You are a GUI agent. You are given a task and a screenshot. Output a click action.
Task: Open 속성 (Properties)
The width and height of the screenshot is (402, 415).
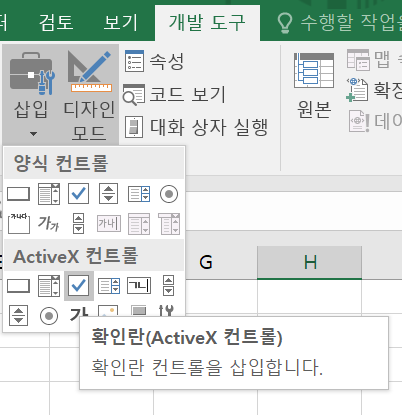pos(154,61)
